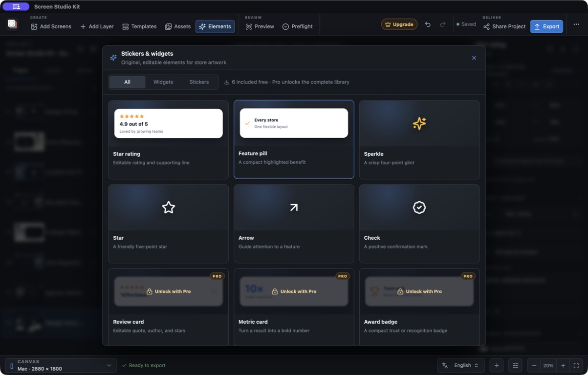588x375 pixels.
Task: Click the Saved status indicator
Action: [x=466, y=24]
